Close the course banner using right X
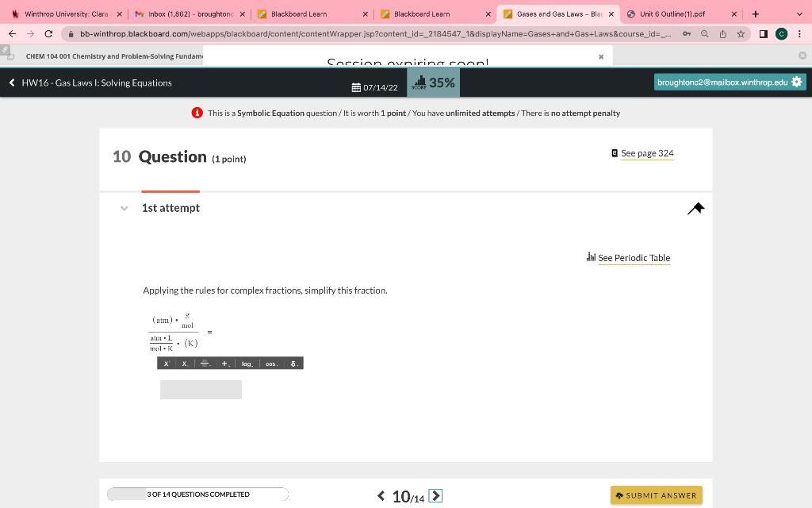The width and height of the screenshot is (812, 508). point(802,56)
